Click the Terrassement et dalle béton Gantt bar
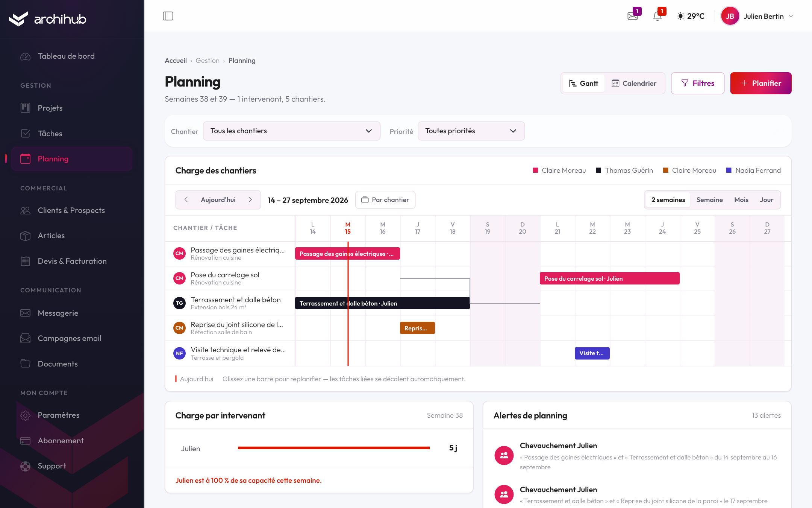 [x=382, y=303]
